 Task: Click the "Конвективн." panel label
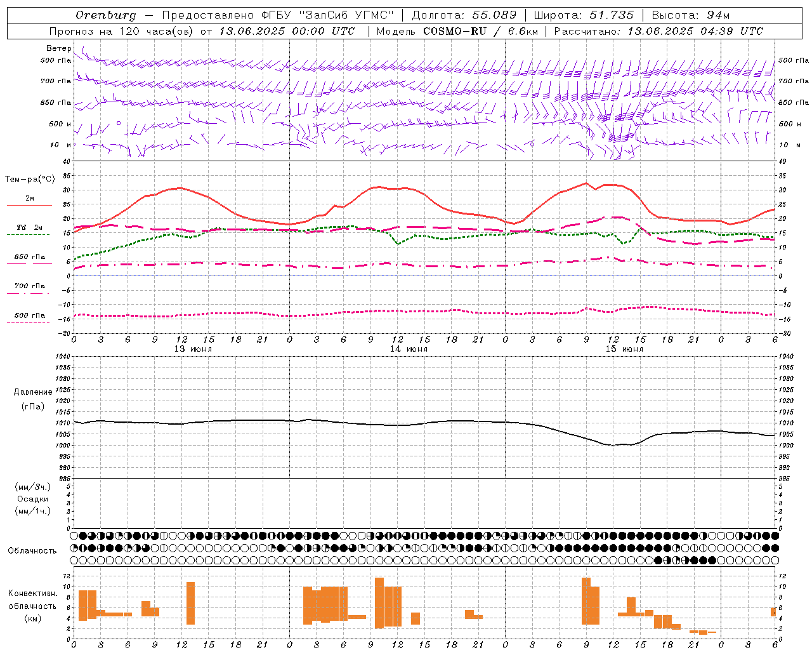click(33, 594)
